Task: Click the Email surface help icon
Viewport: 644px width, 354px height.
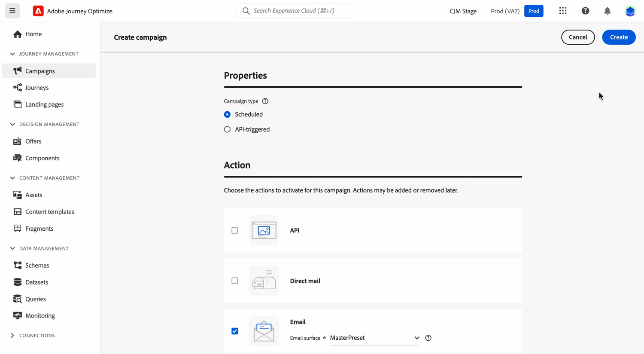Action: [x=428, y=338]
